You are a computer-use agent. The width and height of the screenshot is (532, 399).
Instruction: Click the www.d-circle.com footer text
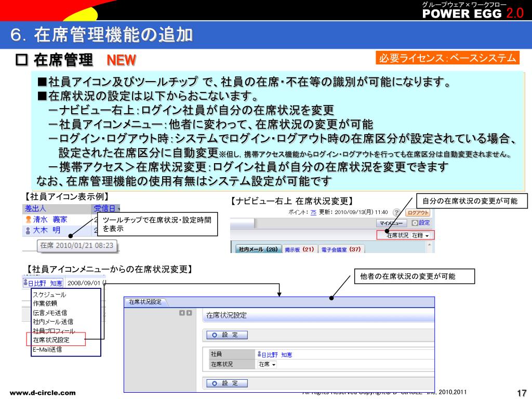click(x=43, y=393)
